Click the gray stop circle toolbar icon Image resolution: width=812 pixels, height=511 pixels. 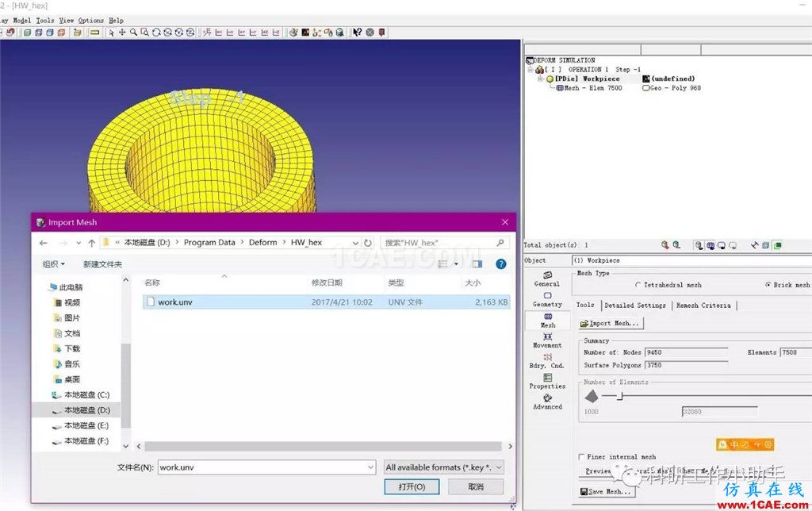[370, 33]
